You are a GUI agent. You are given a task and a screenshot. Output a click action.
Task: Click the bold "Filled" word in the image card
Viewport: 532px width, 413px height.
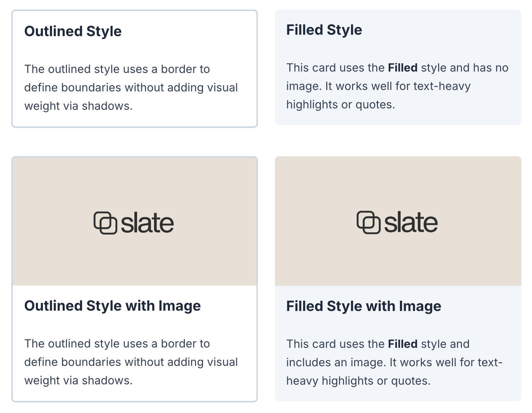point(403,344)
